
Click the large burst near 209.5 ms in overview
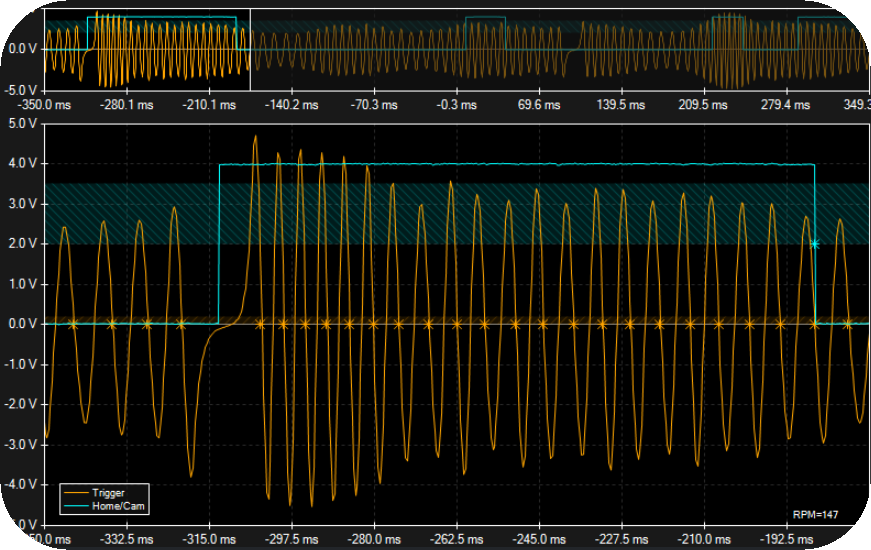726,49
